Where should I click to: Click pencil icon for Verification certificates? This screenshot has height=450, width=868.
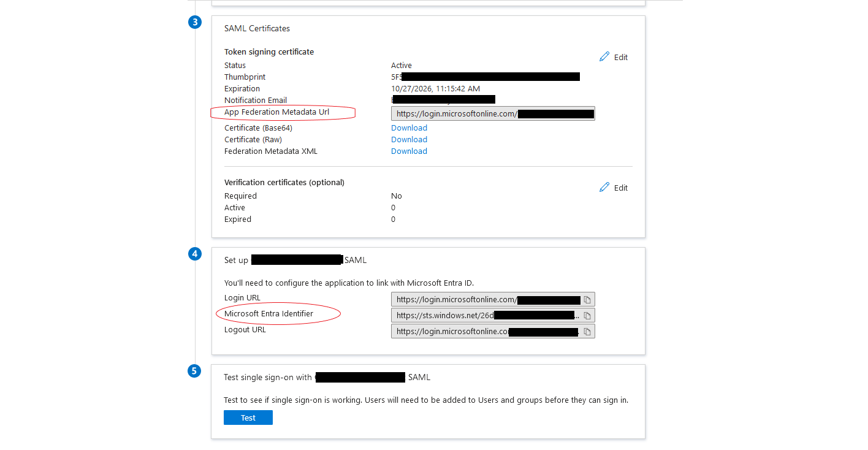click(x=604, y=188)
